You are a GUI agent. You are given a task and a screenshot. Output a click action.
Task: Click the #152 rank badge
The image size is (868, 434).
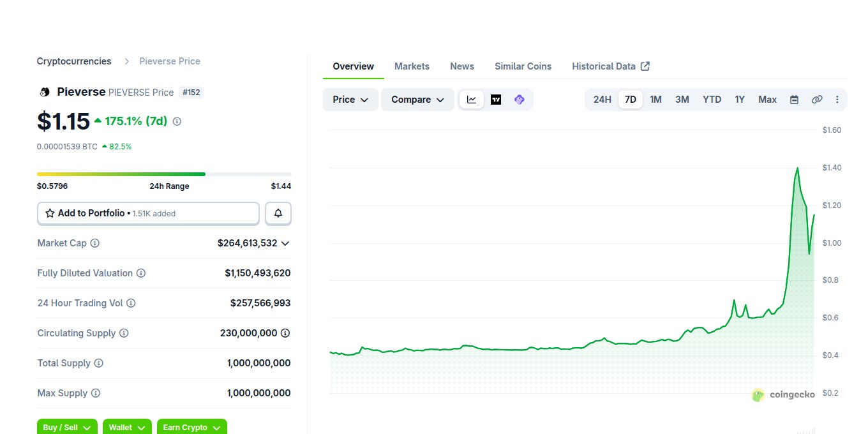(191, 93)
